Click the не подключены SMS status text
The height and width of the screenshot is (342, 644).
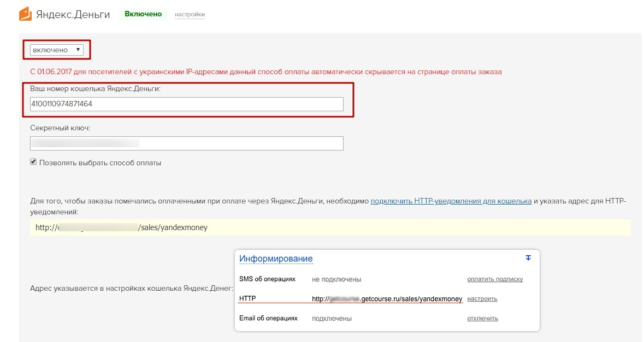click(336, 279)
